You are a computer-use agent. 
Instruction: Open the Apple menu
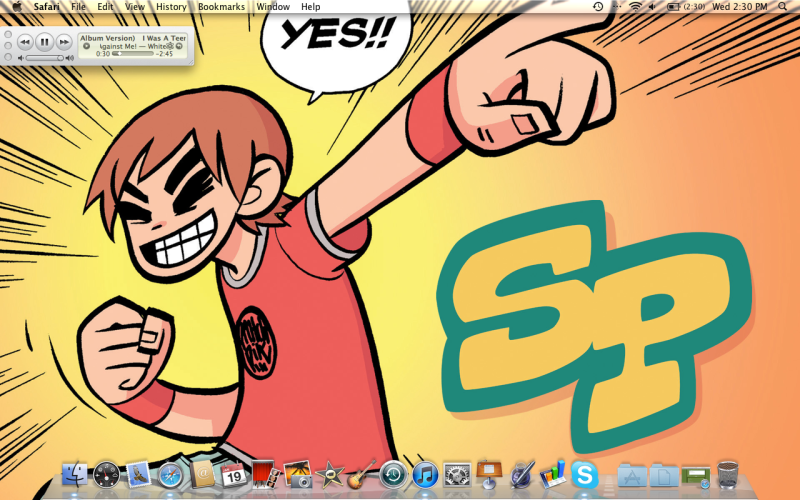[x=16, y=7]
